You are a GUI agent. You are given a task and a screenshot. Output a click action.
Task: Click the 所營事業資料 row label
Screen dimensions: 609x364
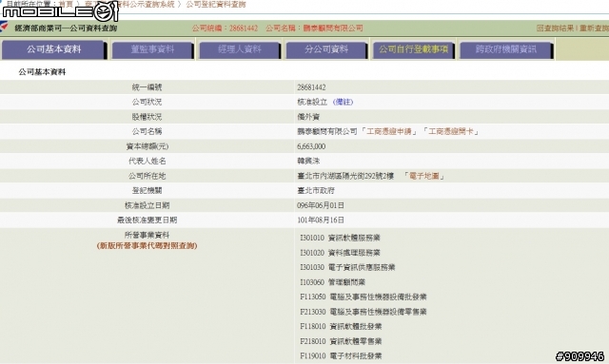tap(147, 235)
